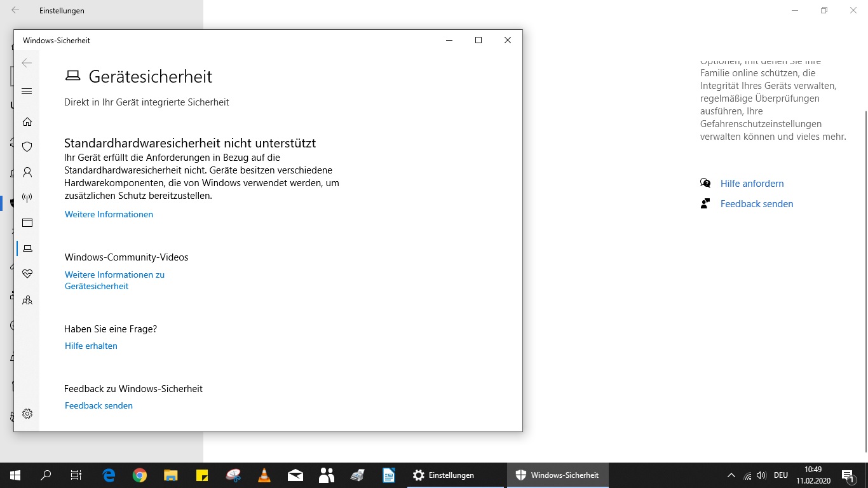
Task: Click 'Direkt in Ihr Gerät integrierte Sicherheit' text
Action: pos(147,102)
